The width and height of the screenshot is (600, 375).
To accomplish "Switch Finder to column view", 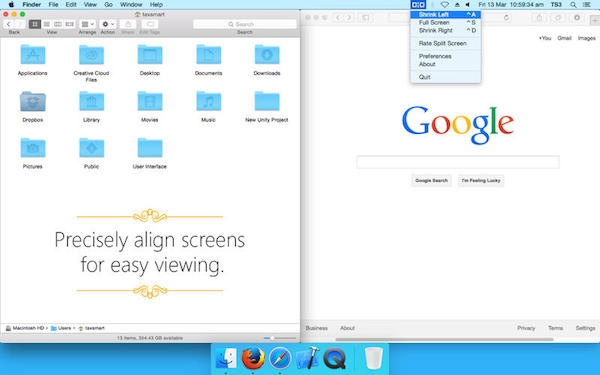I will 58,24.
